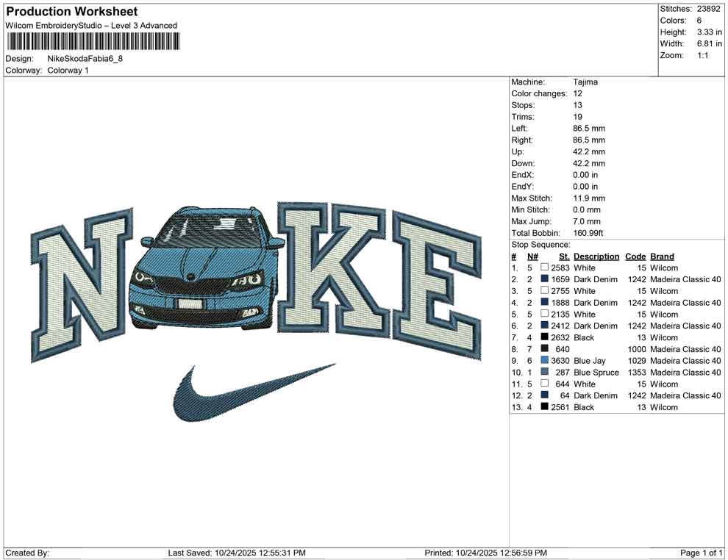Click the barcode under the worksheet title
The width and height of the screenshot is (728, 560).
pos(93,42)
